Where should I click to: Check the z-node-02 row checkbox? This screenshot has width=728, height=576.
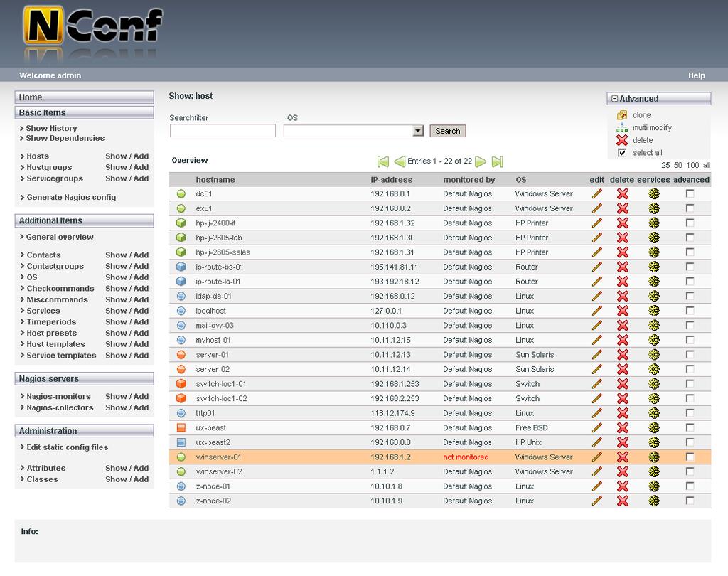coord(690,501)
